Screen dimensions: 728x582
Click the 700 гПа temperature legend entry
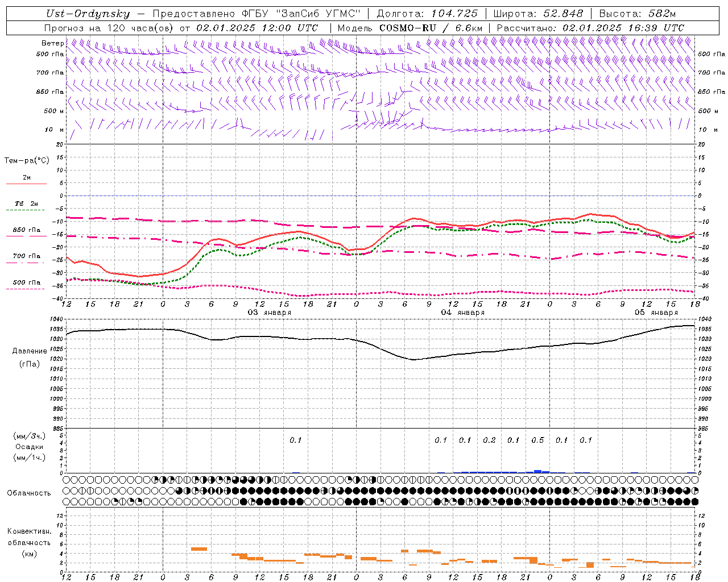click(26, 256)
